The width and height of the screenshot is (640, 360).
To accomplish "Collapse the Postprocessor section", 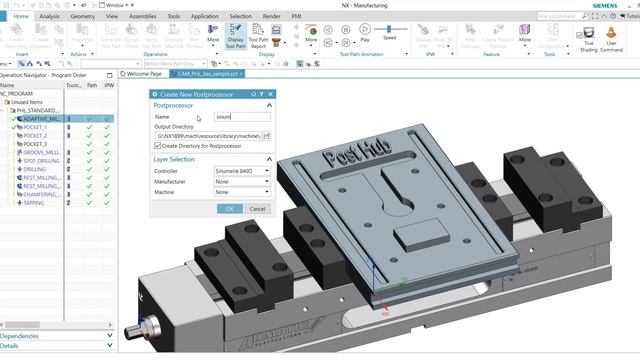I will point(269,105).
